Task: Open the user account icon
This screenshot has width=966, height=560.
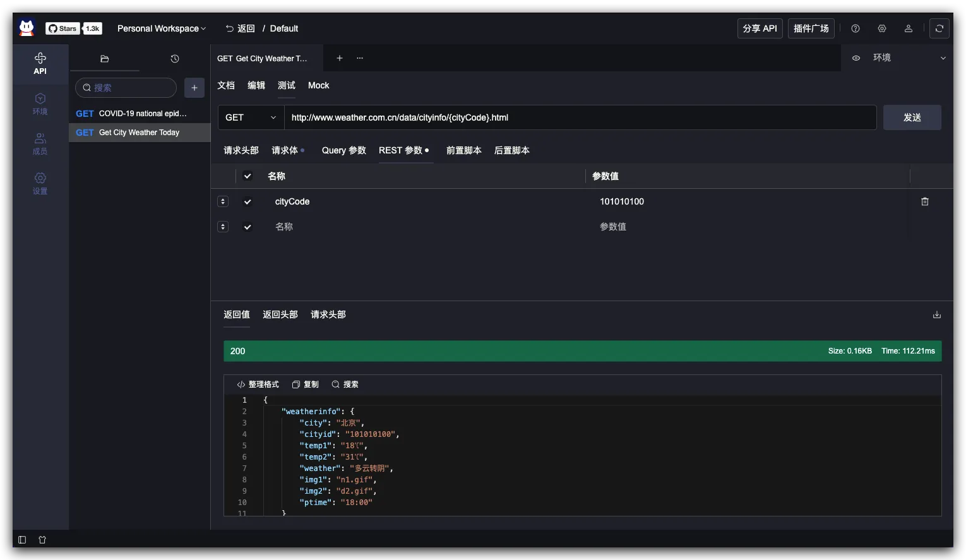Action: (x=909, y=28)
